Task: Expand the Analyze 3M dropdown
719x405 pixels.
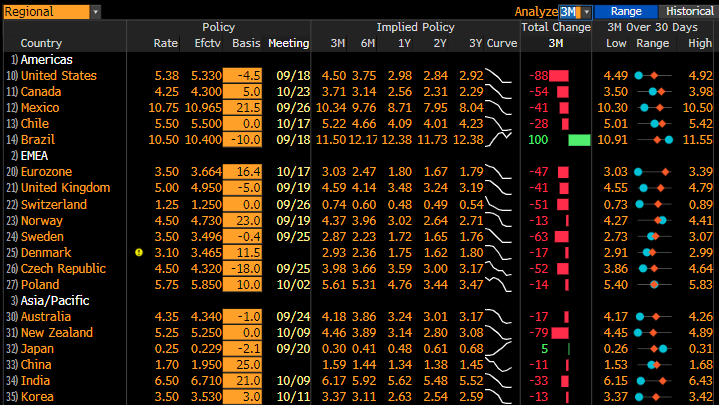Action: point(586,12)
